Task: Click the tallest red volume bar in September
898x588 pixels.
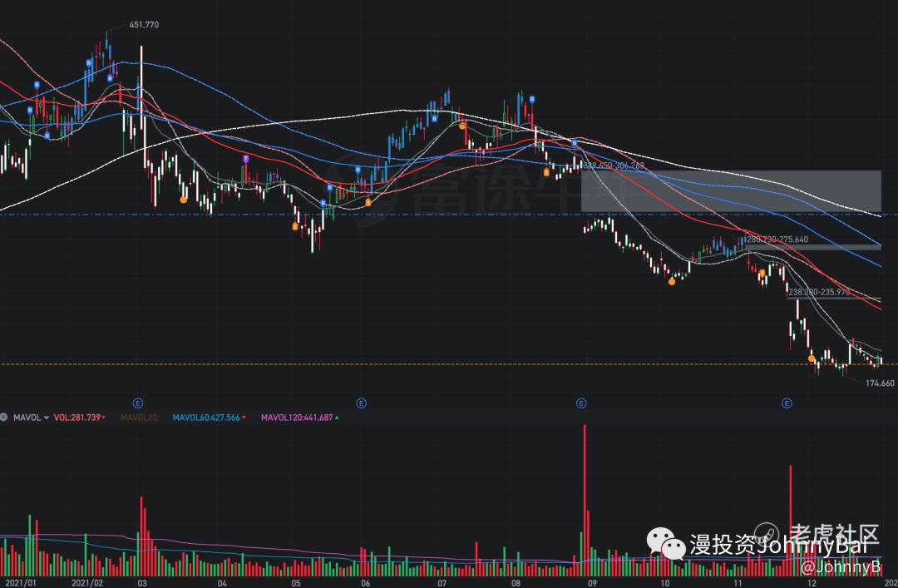Action: [585, 501]
